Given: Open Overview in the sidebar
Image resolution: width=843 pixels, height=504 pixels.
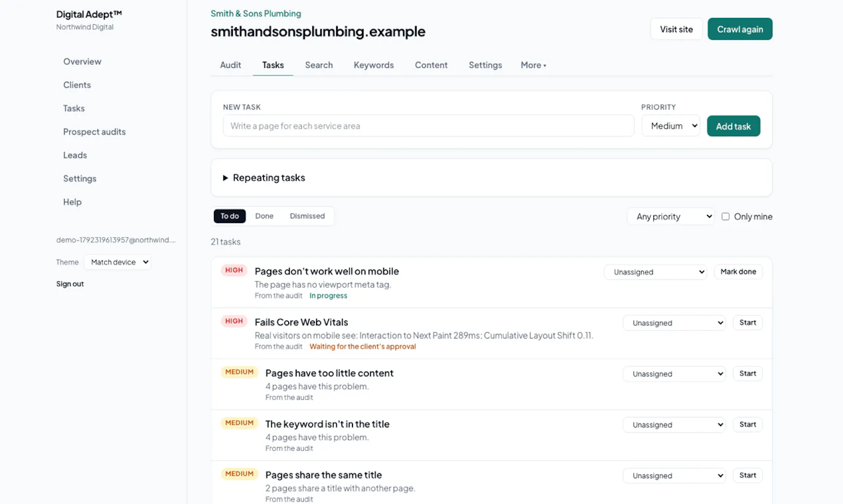Looking at the screenshot, I should [x=82, y=62].
